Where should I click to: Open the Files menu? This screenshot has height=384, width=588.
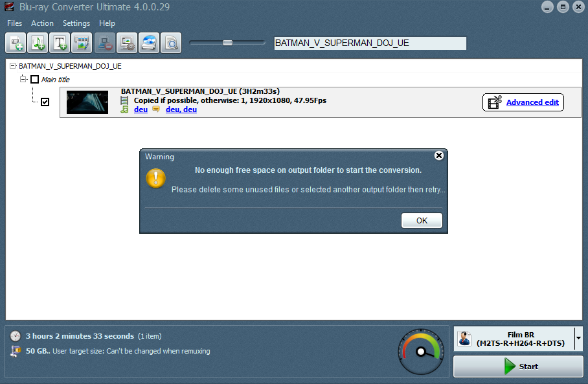[x=15, y=23]
